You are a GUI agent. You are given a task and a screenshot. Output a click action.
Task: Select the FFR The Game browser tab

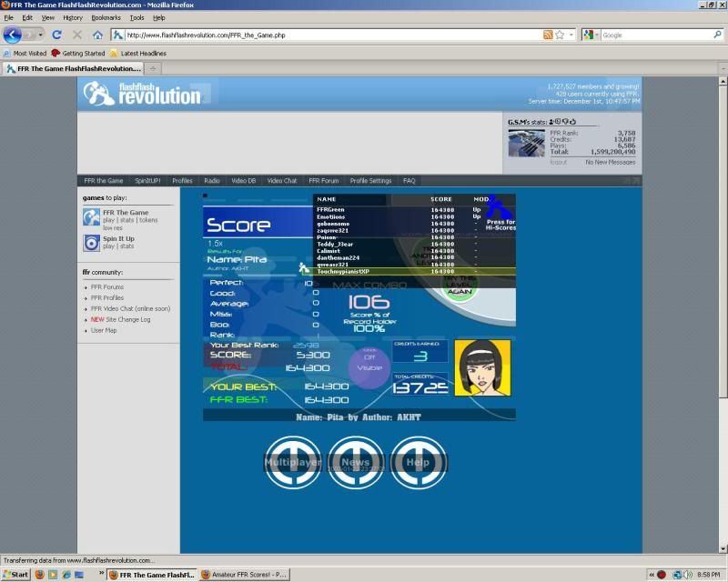(x=74, y=68)
